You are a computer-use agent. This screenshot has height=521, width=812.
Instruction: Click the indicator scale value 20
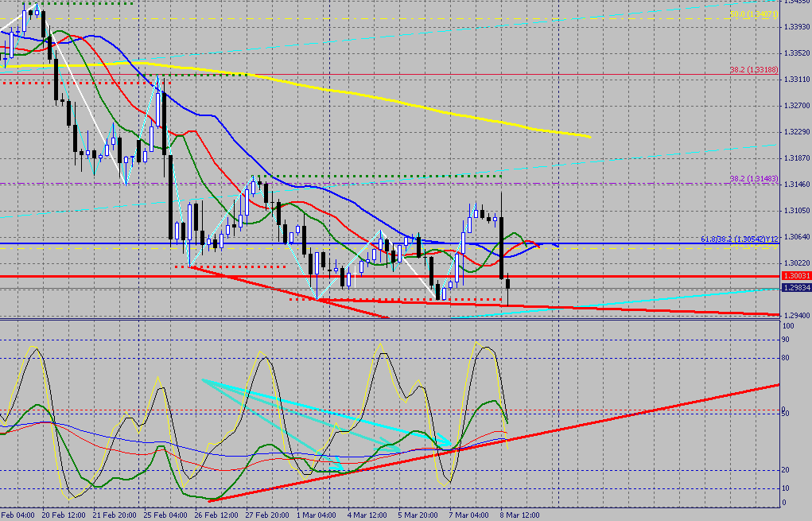click(x=786, y=470)
